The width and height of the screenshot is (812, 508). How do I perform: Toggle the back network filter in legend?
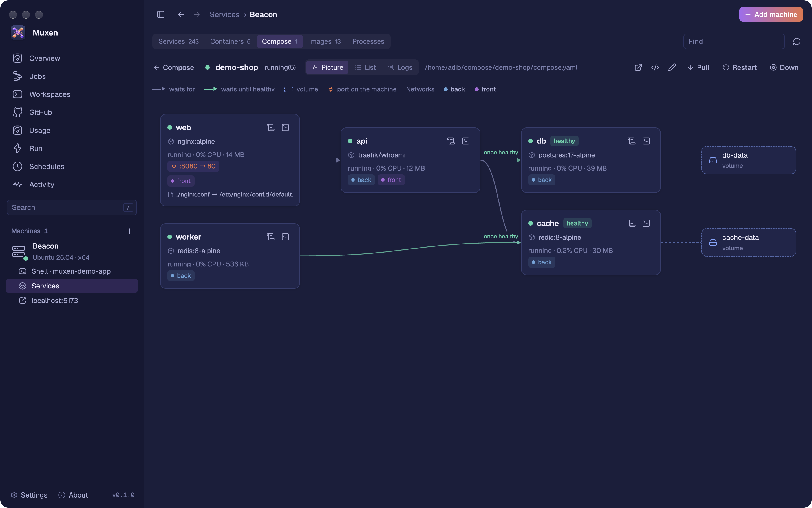click(454, 89)
